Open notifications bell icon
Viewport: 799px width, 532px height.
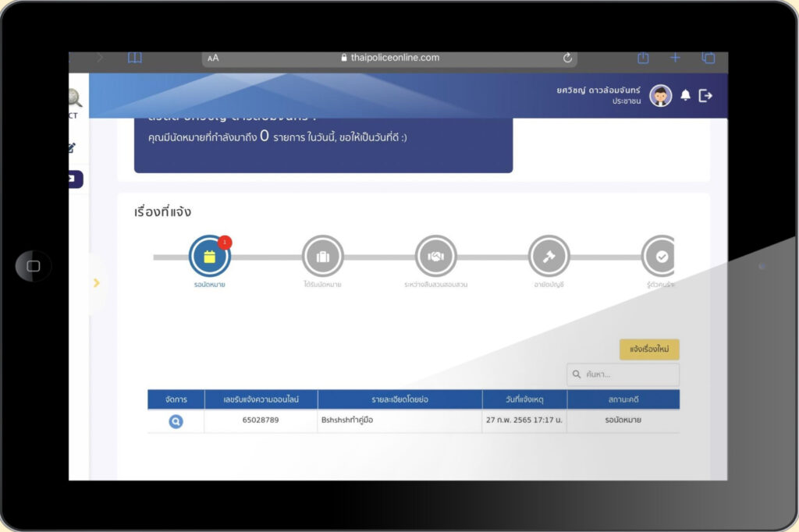tap(685, 95)
